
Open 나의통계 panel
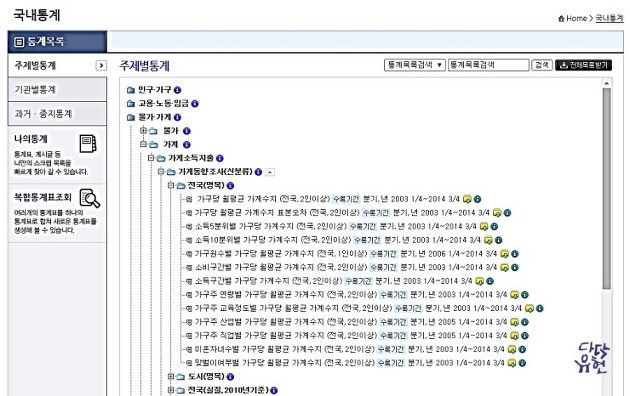tap(57, 155)
